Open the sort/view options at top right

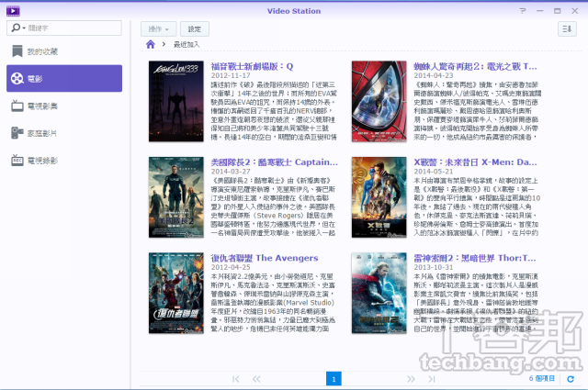pos(566,29)
